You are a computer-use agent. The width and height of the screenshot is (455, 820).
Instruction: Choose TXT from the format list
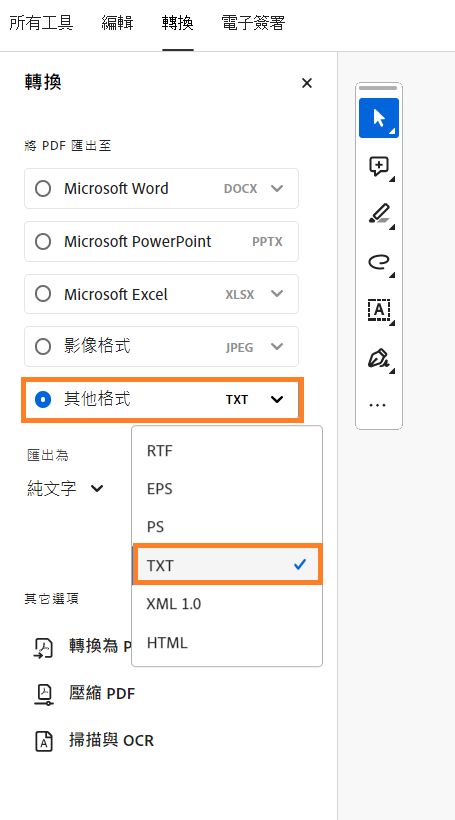[227, 565]
